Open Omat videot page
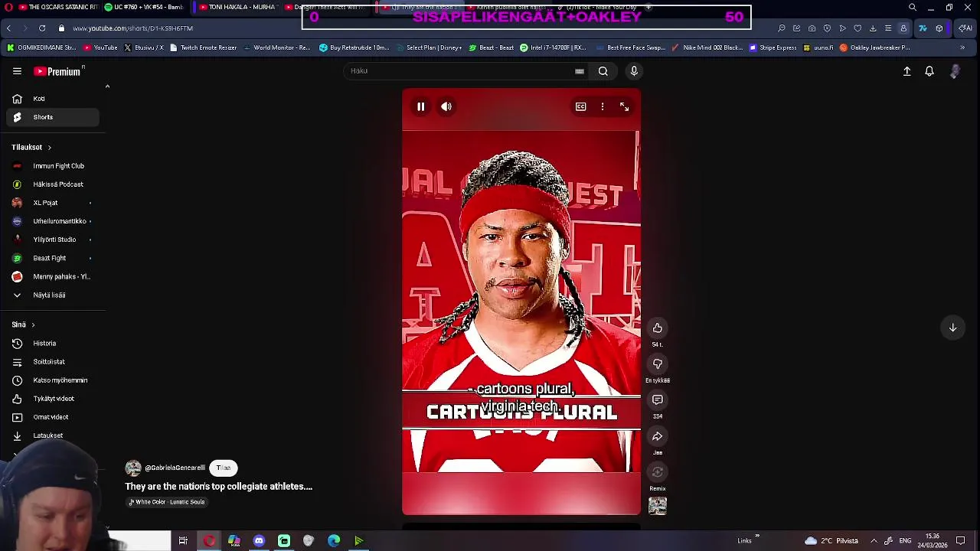Image resolution: width=980 pixels, height=551 pixels. tap(52, 417)
